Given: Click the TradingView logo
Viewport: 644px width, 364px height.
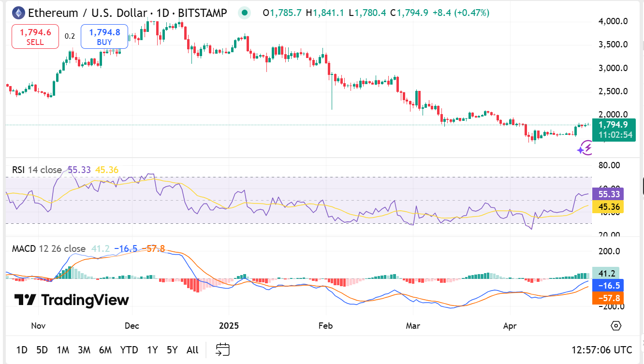Looking at the screenshot, I should tap(72, 300).
